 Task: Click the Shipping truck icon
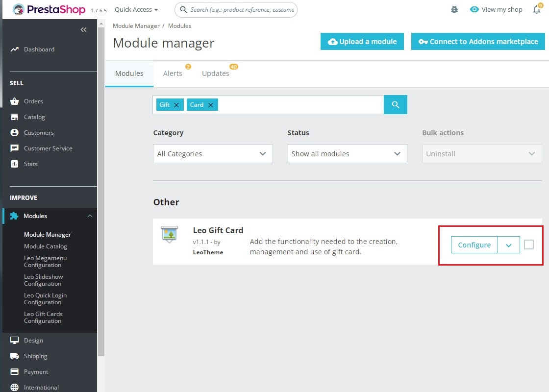coord(14,356)
